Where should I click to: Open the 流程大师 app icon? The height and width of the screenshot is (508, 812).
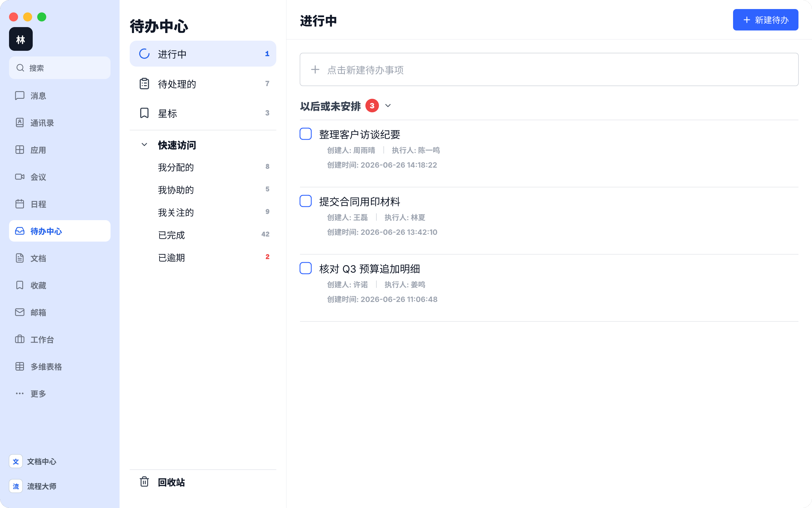click(16, 486)
